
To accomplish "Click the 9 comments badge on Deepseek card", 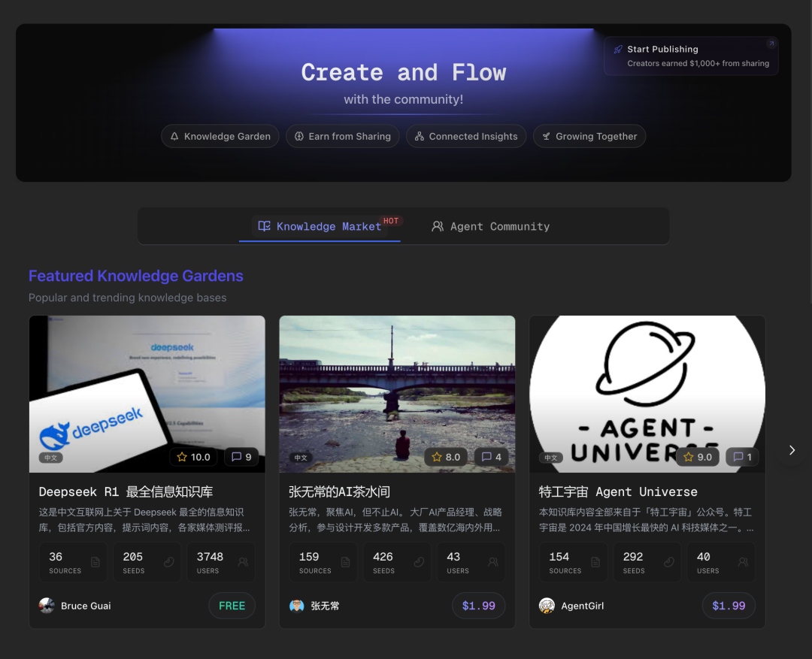I will pos(242,457).
